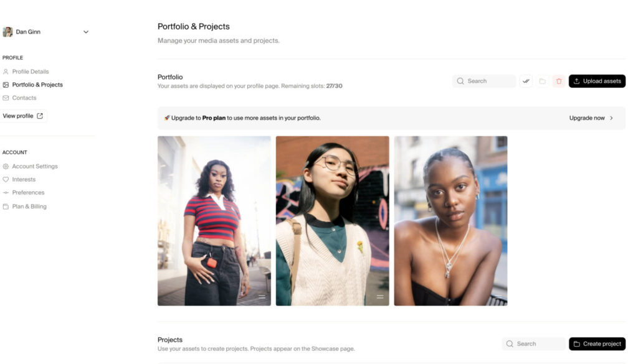Open the Interests page
This screenshot has height=364, width=638.
pos(24,179)
